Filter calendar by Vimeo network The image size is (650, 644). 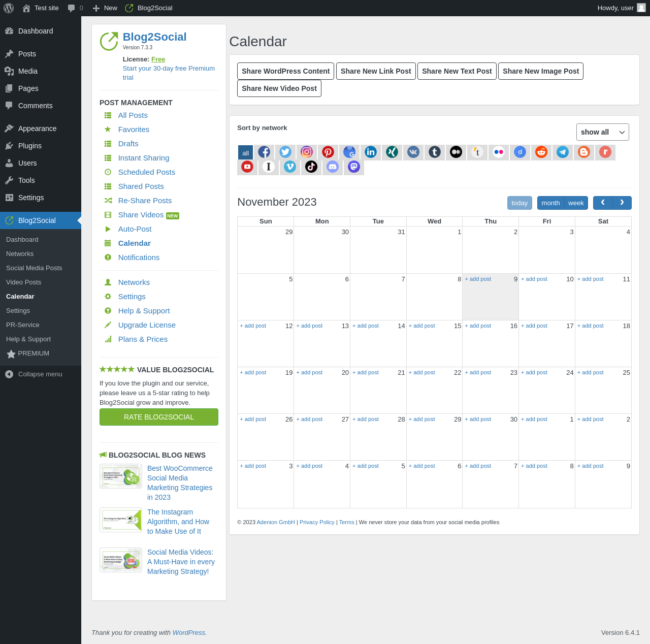click(290, 167)
